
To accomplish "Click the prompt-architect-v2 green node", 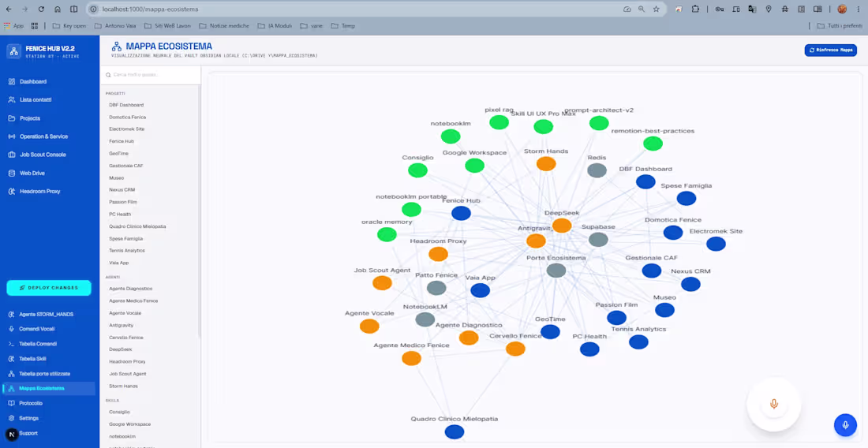I will tap(599, 123).
